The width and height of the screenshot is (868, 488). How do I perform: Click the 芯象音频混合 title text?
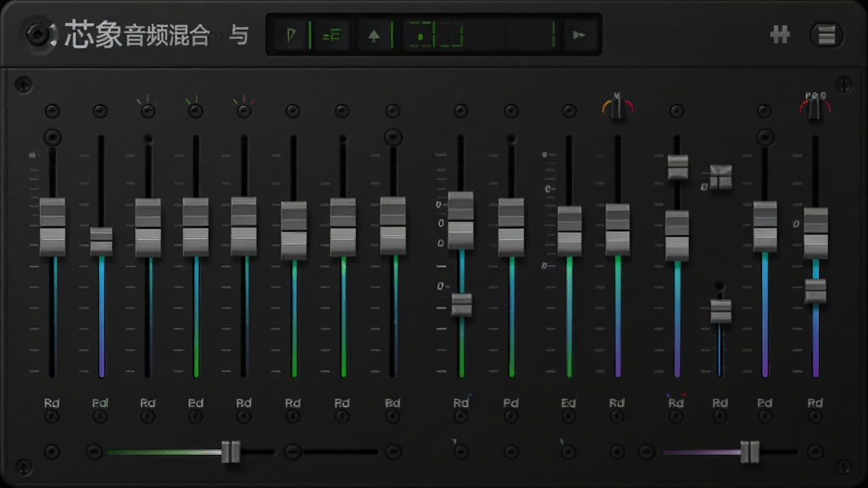coord(137,36)
